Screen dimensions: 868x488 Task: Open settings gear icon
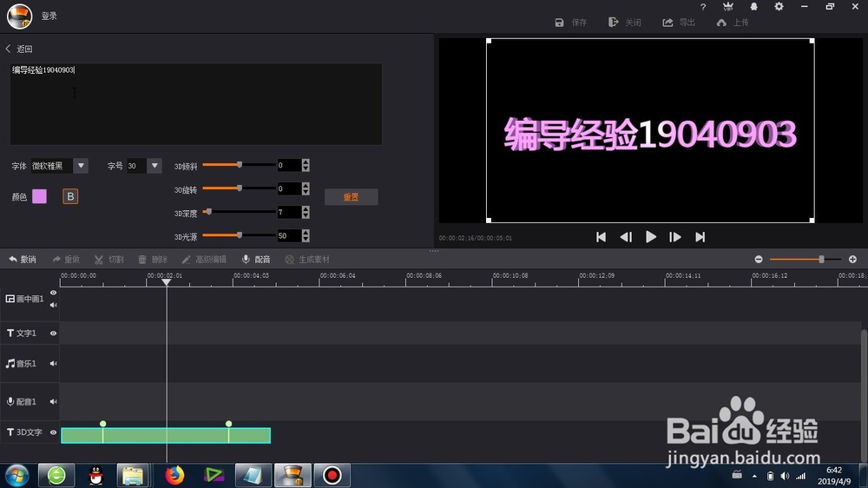[779, 7]
